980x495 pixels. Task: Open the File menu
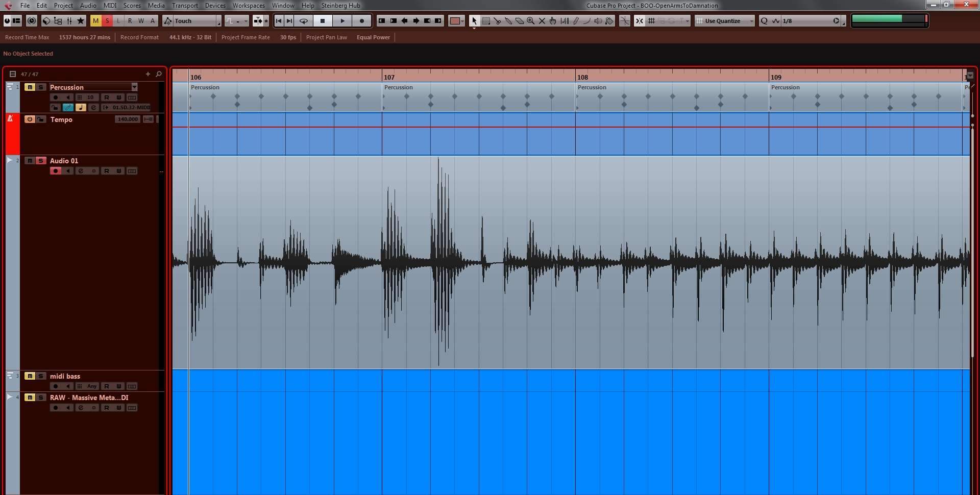click(x=24, y=6)
